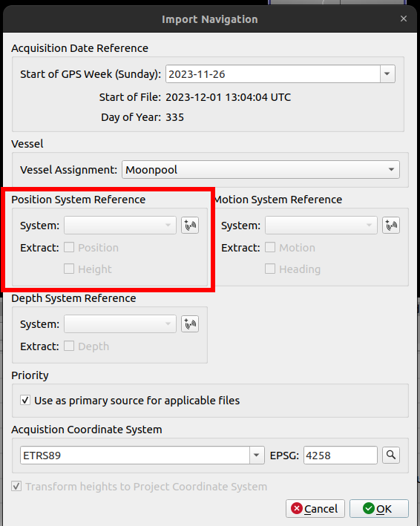The image size is (420, 526).
Task: Toggle Transform heights to Project Coordinate System
Action: [16, 486]
